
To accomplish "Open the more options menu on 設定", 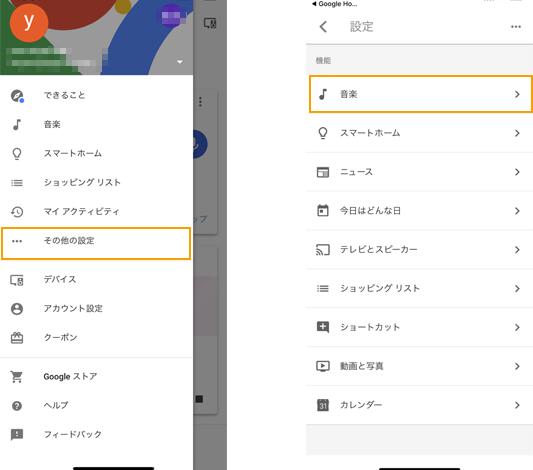I will [516, 27].
